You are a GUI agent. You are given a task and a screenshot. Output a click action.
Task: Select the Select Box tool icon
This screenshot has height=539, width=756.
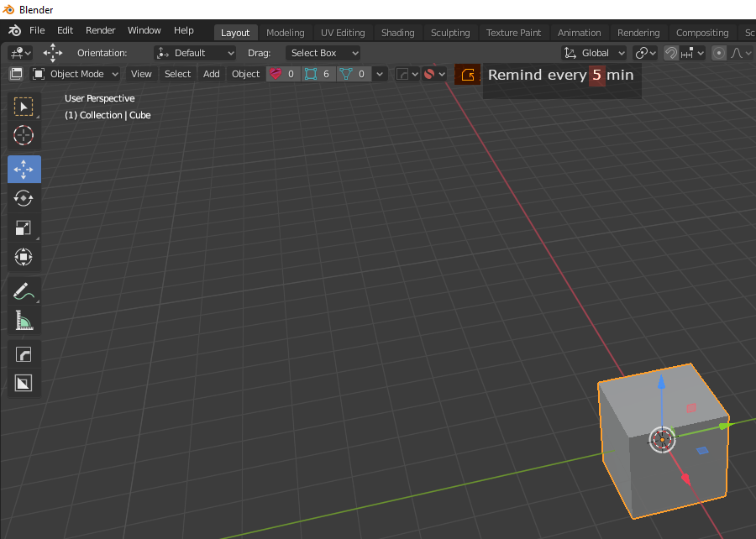tap(24, 107)
